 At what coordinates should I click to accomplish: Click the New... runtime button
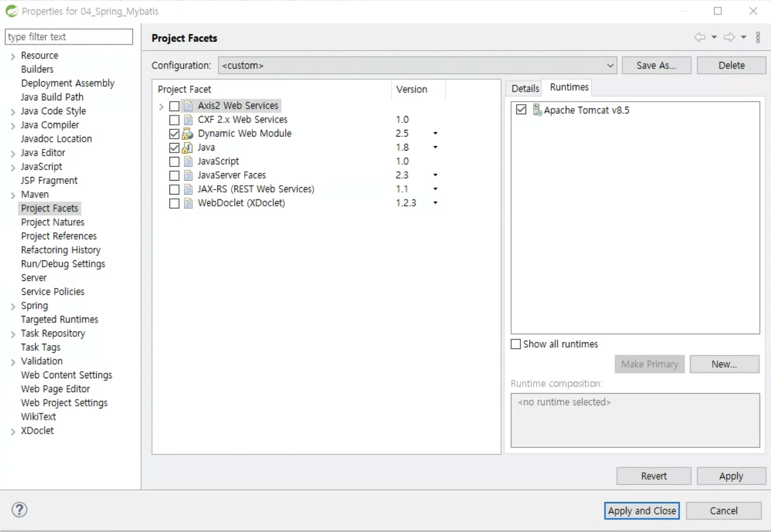coord(725,364)
